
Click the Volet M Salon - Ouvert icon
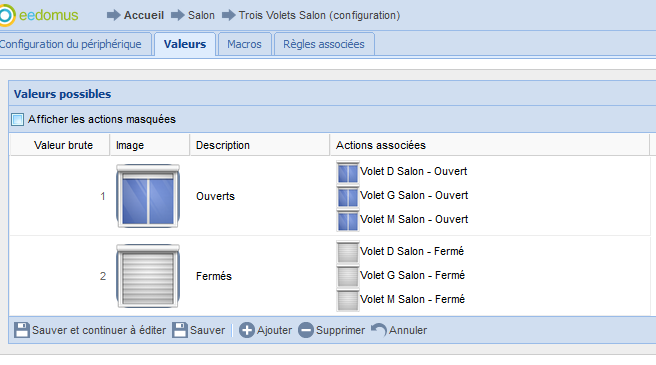348,220
